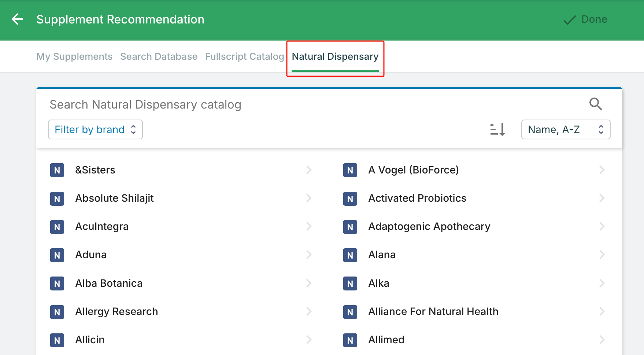Screen dimensions: 644x355
Task: Click the N badge beside Activated Probiotics
Action: (350, 198)
